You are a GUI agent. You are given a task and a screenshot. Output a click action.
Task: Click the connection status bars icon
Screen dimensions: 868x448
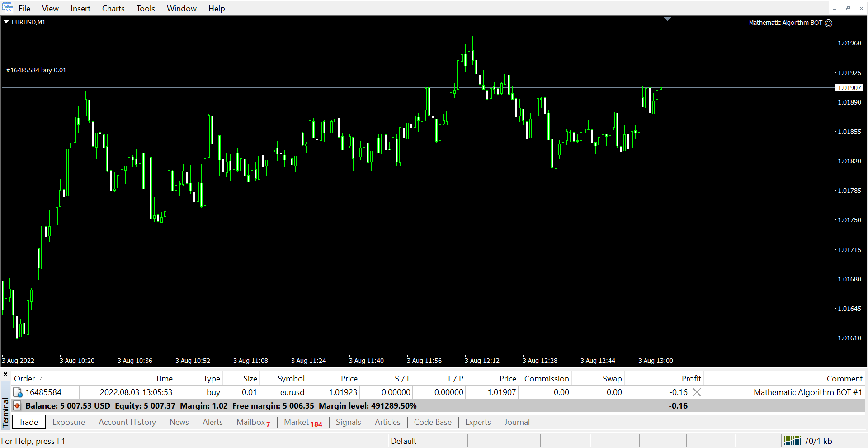pos(792,441)
